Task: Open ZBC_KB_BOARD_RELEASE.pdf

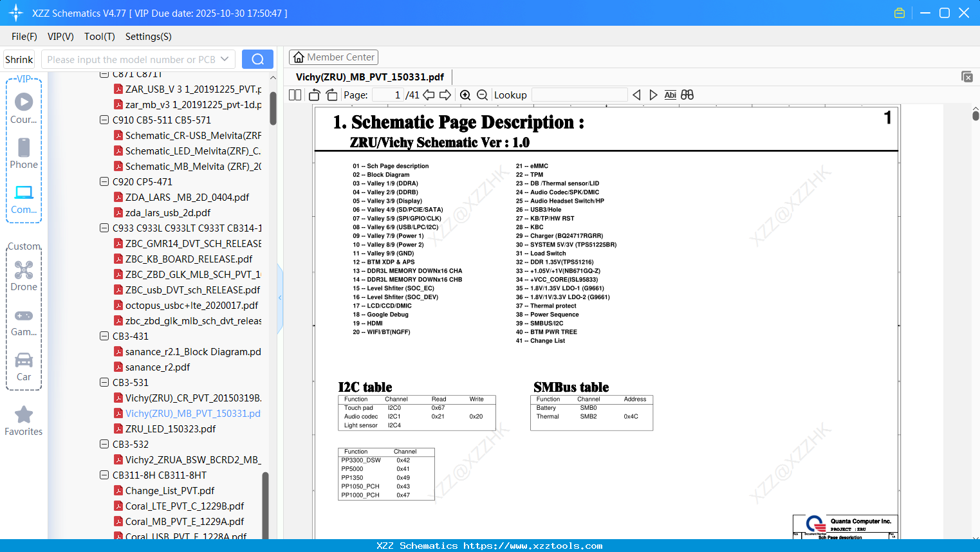Action: [189, 259]
